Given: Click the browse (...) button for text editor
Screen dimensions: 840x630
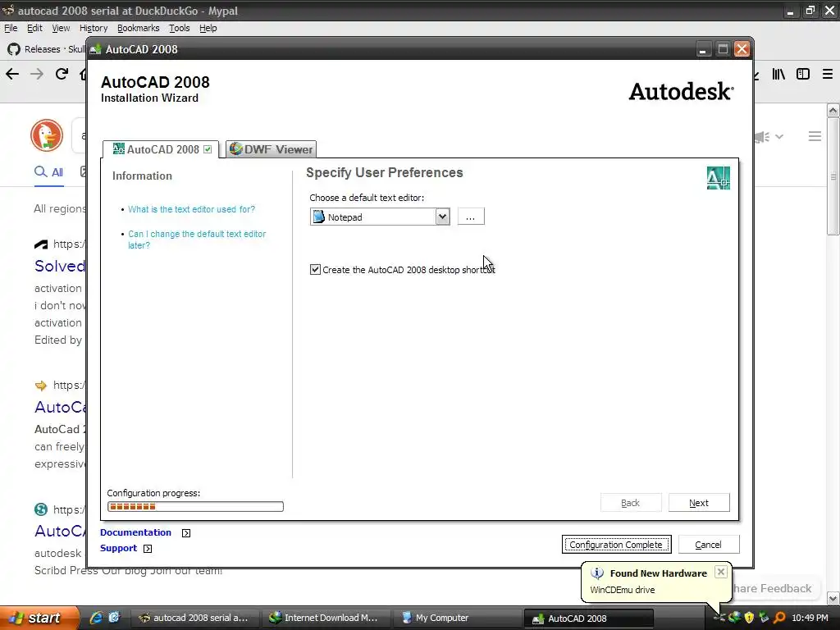Looking at the screenshot, I should click(471, 217).
